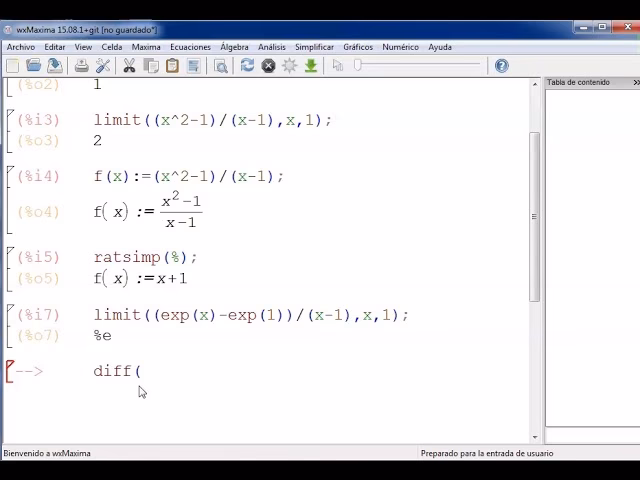Click the green download arrow icon
The height and width of the screenshot is (480, 640).
coord(311,66)
